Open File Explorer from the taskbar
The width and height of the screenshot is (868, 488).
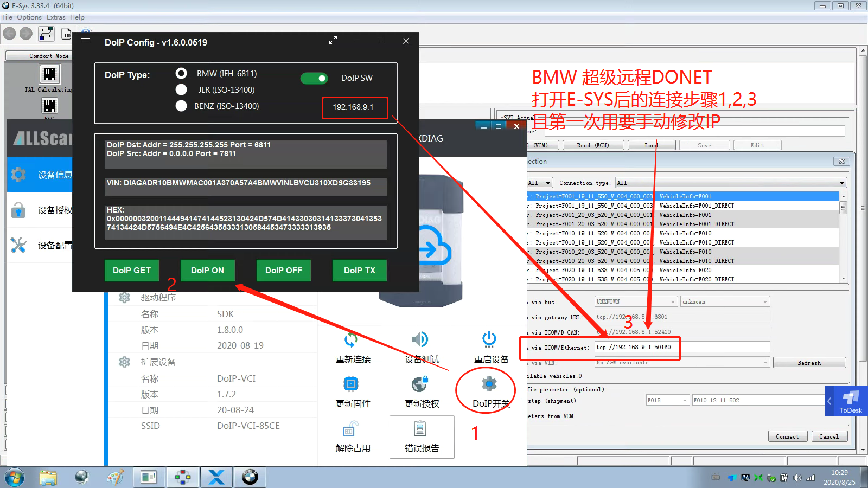pyautogui.click(x=48, y=477)
